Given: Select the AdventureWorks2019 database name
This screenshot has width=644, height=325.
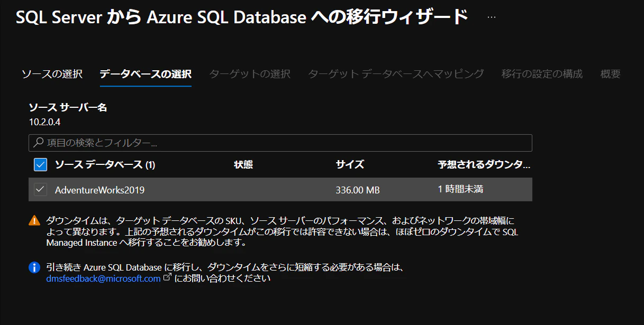Looking at the screenshot, I should pyautogui.click(x=99, y=190).
